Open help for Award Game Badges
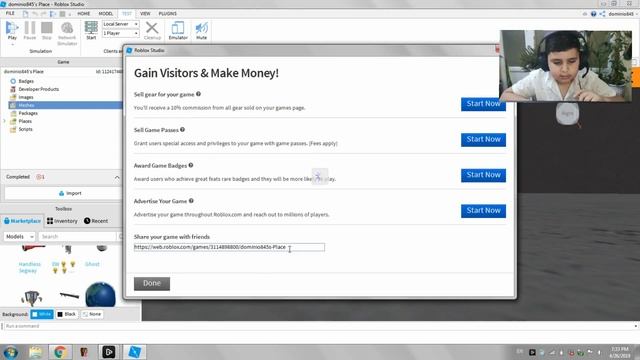The height and width of the screenshot is (360, 640). point(191,165)
